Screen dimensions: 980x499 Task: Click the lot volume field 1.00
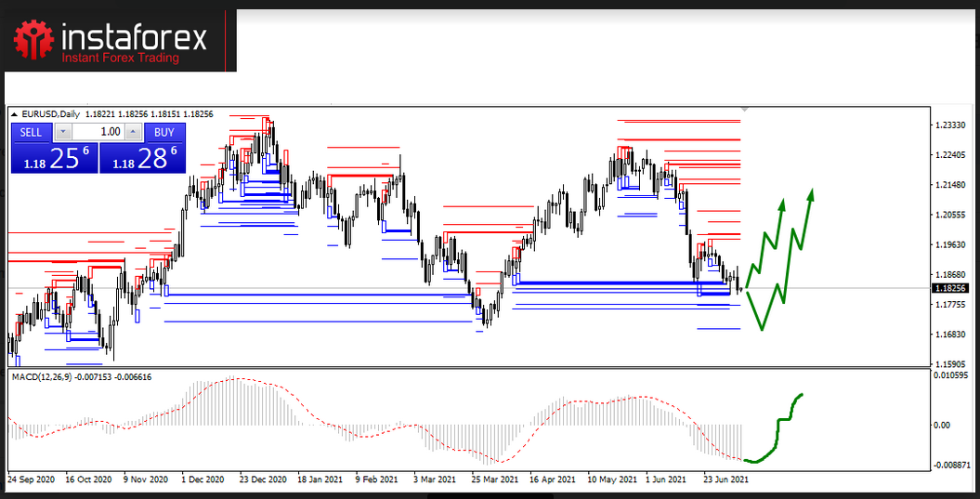[98, 132]
